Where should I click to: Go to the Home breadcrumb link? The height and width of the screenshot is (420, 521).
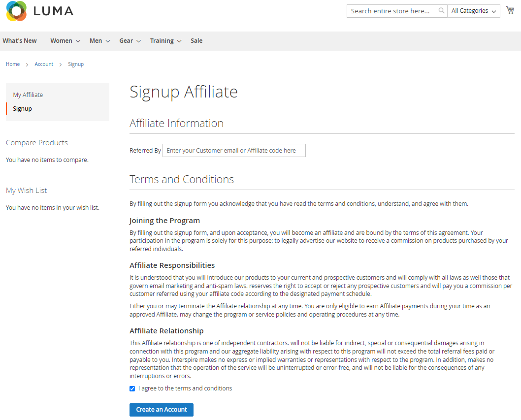pyautogui.click(x=13, y=65)
